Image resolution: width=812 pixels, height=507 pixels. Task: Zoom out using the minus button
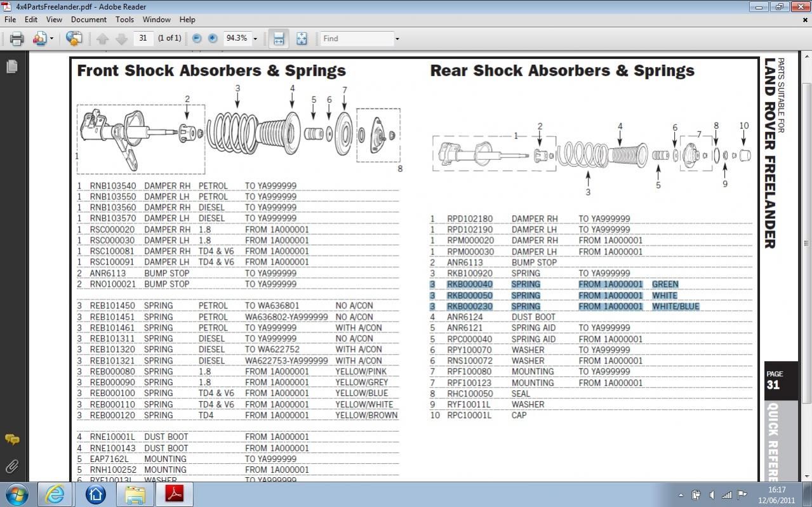(x=197, y=39)
